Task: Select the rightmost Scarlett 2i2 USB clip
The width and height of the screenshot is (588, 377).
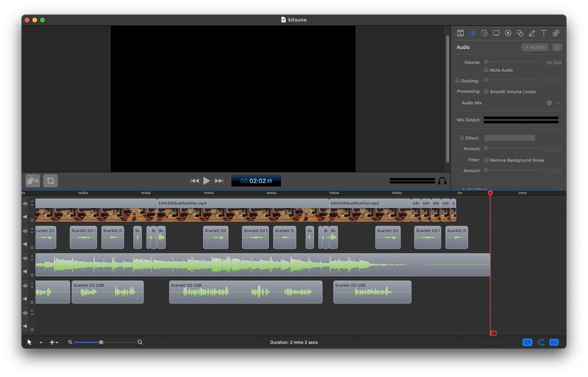Action: [372, 292]
